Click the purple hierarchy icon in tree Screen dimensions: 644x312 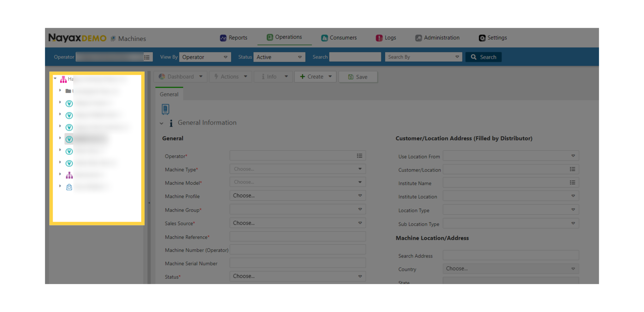tap(69, 175)
